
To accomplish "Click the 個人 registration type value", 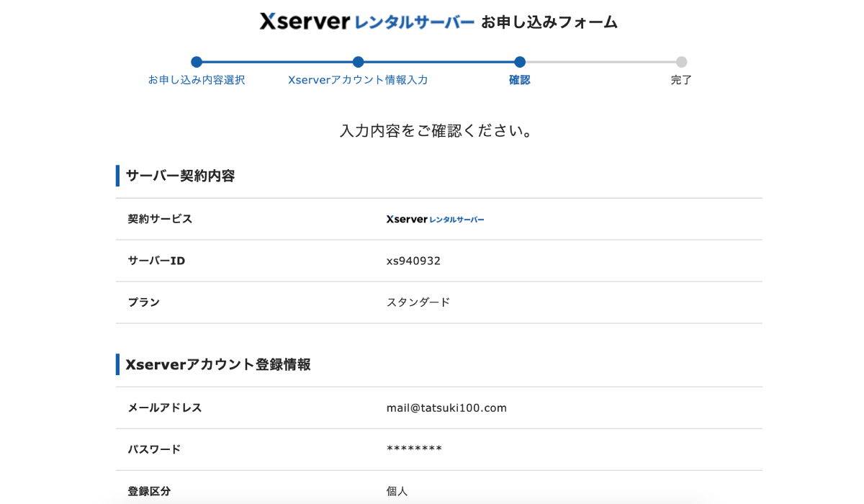I will (x=397, y=491).
